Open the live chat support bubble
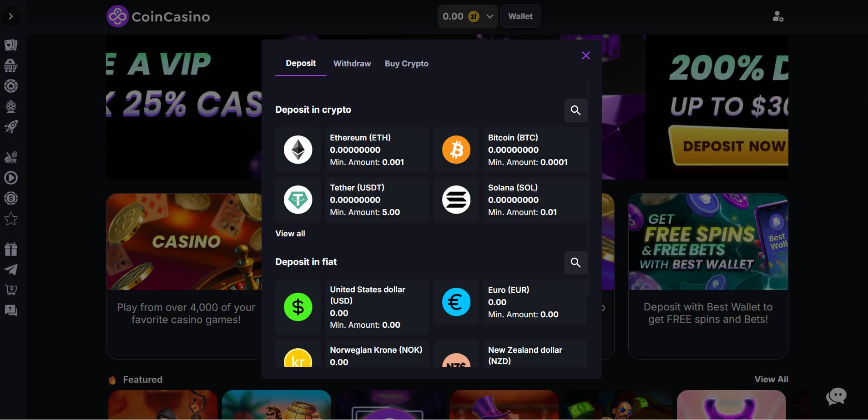868x420 pixels. 837,396
